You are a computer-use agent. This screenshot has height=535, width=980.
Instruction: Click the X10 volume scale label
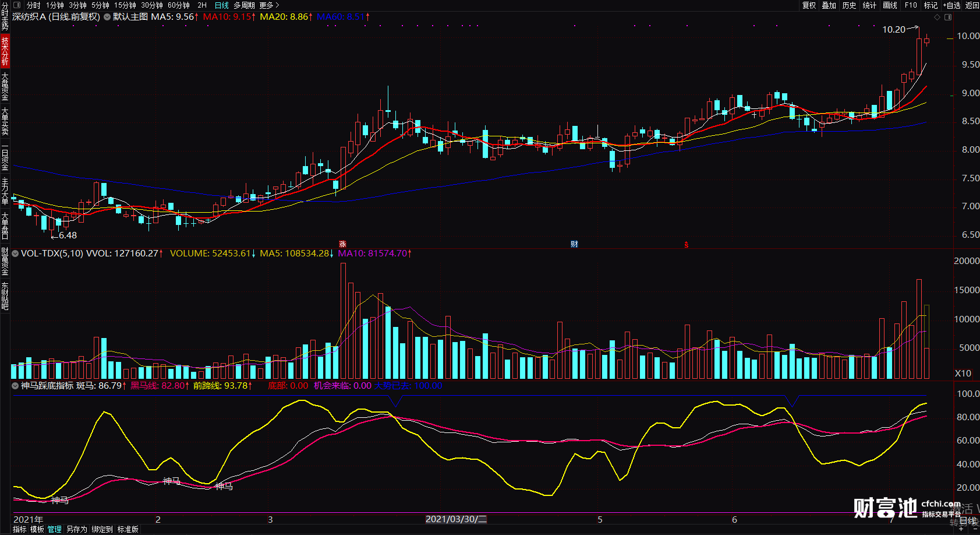[963, 374]
